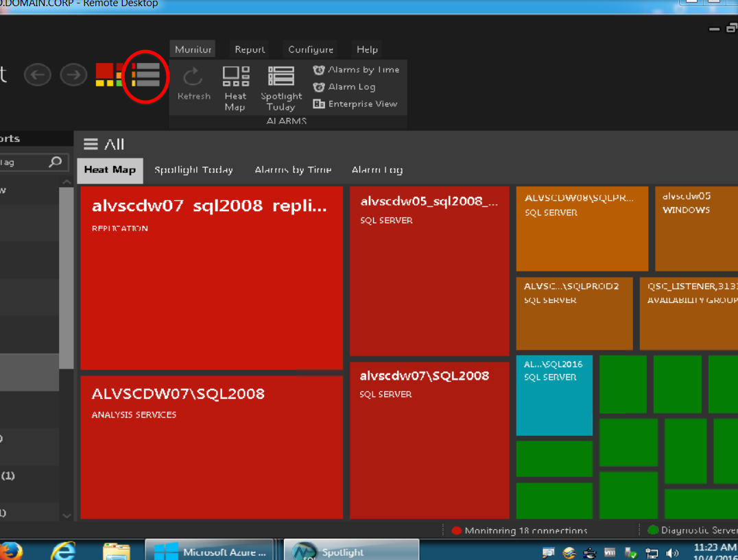Click the sidebar vertical scrollbar thumb
Viewport: 738px width, 560px height.
pos(67,278)
